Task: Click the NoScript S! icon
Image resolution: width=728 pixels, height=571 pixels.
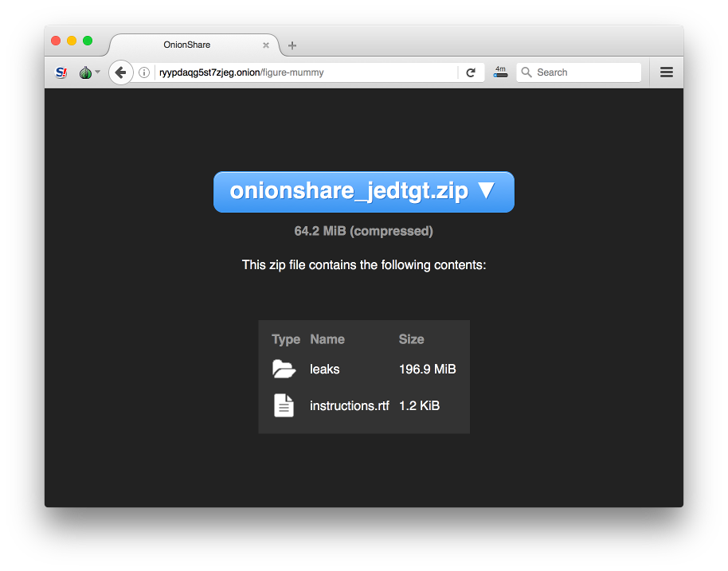Action: [61, 72]
